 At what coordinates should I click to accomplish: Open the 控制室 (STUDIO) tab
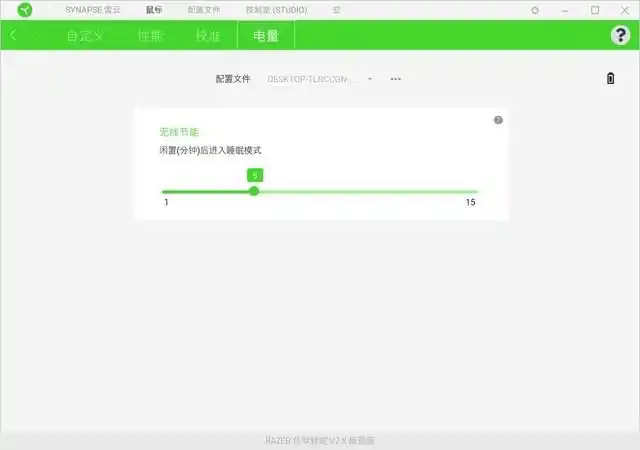(276, 10)
